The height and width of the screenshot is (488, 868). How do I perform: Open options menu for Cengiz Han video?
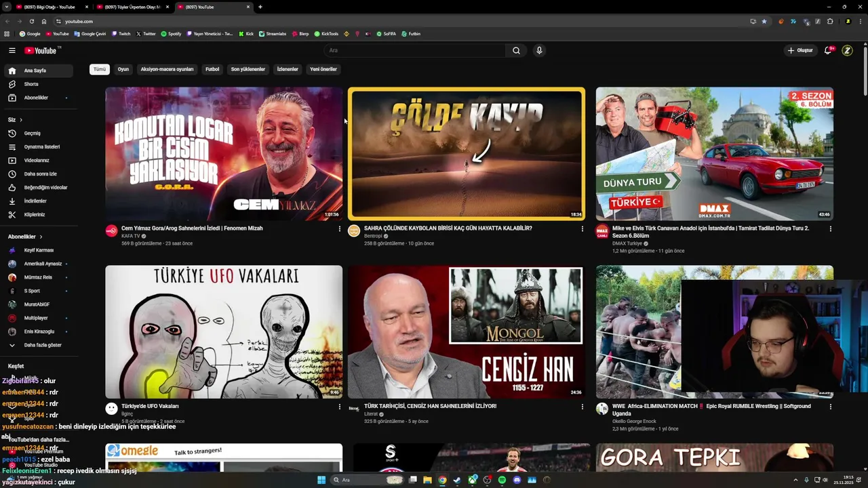[x=582, y=407]
